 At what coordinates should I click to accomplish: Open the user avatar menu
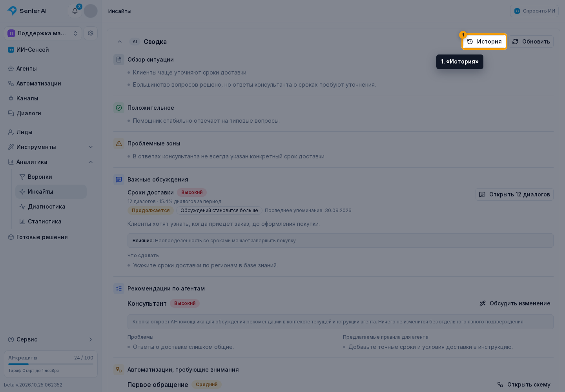[x=91, y=11]
